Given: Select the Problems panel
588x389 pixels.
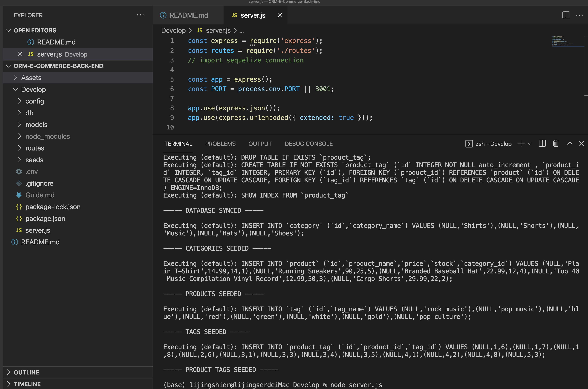Looking at the screenshot, I should coord(220,144).
